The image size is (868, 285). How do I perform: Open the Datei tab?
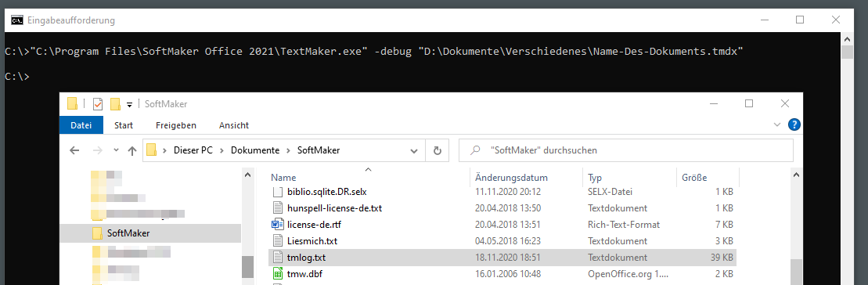(x=81, y=125)
